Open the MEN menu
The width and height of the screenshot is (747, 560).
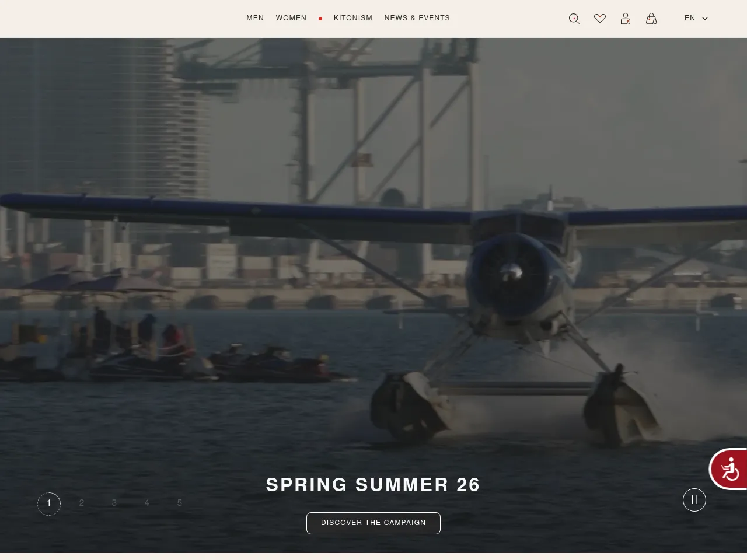pos(255,18)
